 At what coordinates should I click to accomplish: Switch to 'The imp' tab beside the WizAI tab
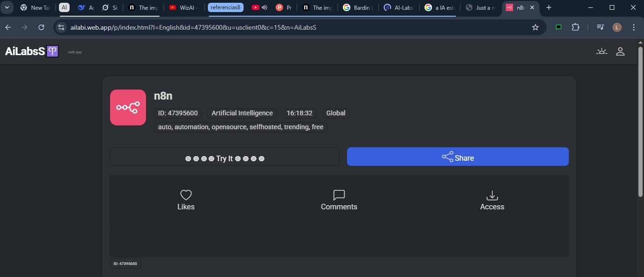pyautogui.click(x=143, y=7)
